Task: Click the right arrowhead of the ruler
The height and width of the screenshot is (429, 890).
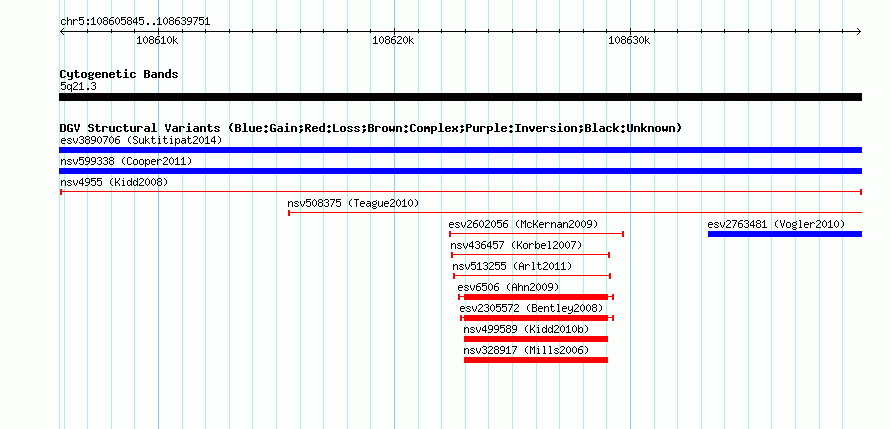Action: coord(859,31)
